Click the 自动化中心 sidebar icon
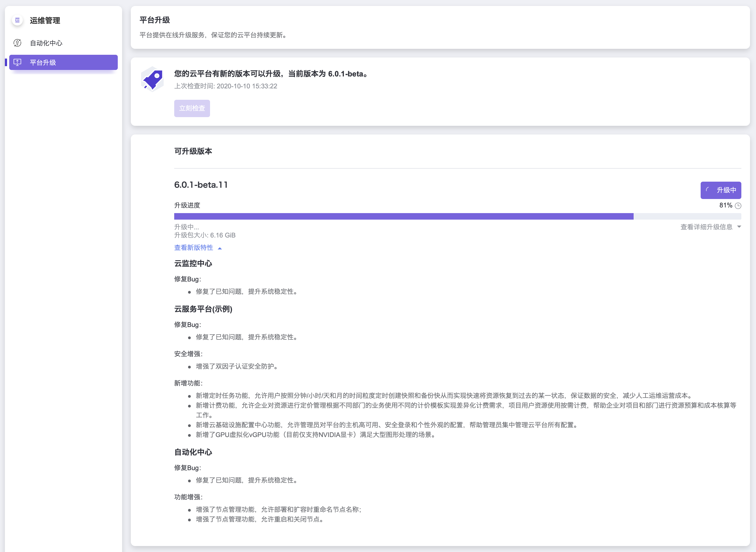The width and height of the screenshot is (756, 552). (17, 43)
